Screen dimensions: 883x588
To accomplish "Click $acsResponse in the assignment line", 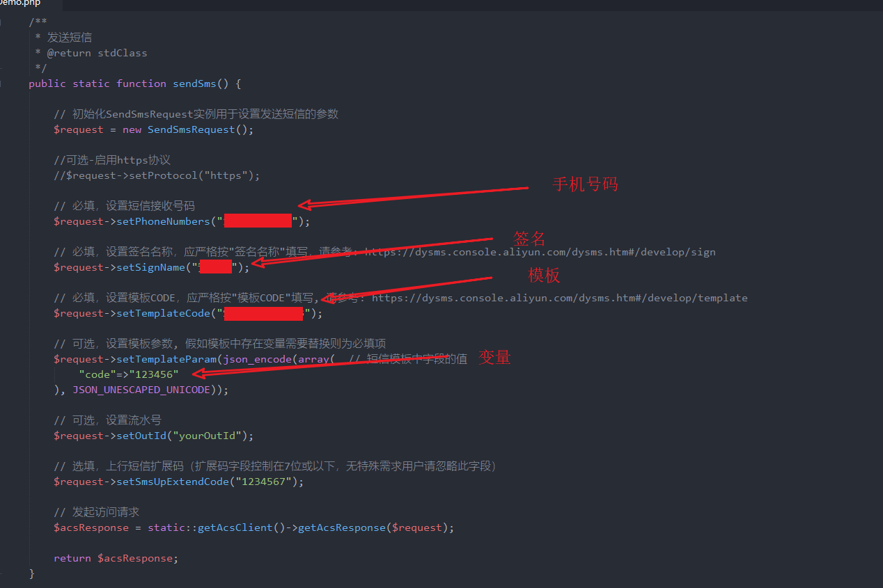I will 91,527.
